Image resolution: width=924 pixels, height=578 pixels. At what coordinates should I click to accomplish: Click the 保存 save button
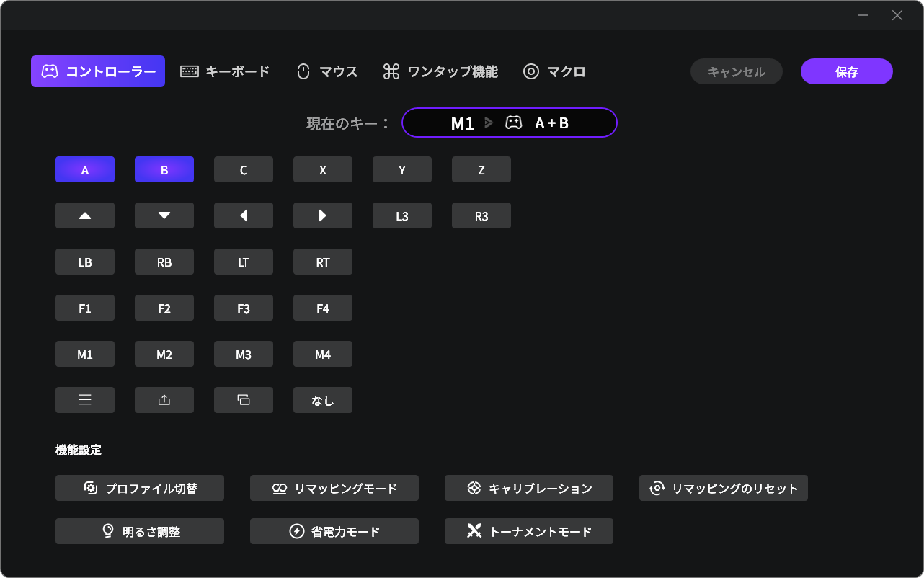(846, 71)
